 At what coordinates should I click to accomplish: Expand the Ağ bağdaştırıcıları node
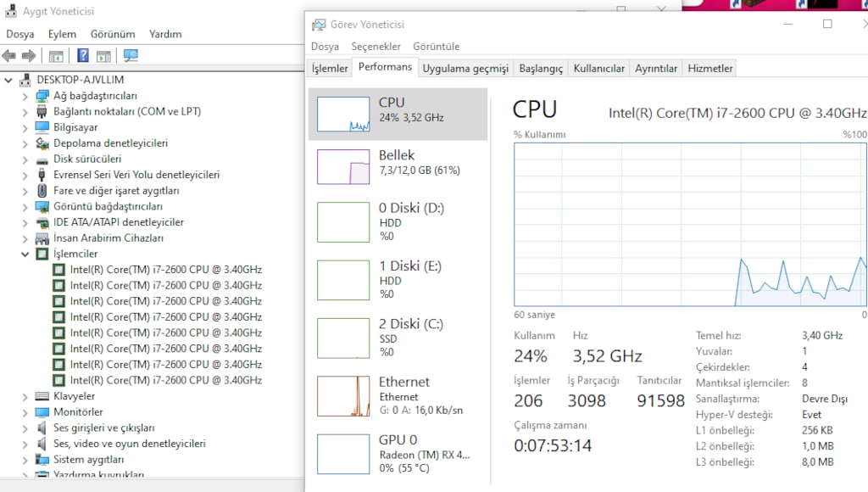(25, 97)
